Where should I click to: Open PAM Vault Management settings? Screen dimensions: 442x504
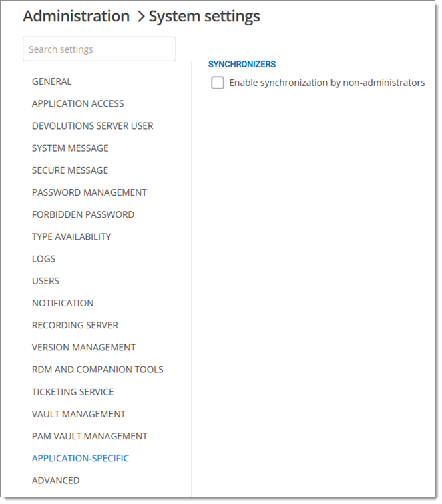click(89, 436)
